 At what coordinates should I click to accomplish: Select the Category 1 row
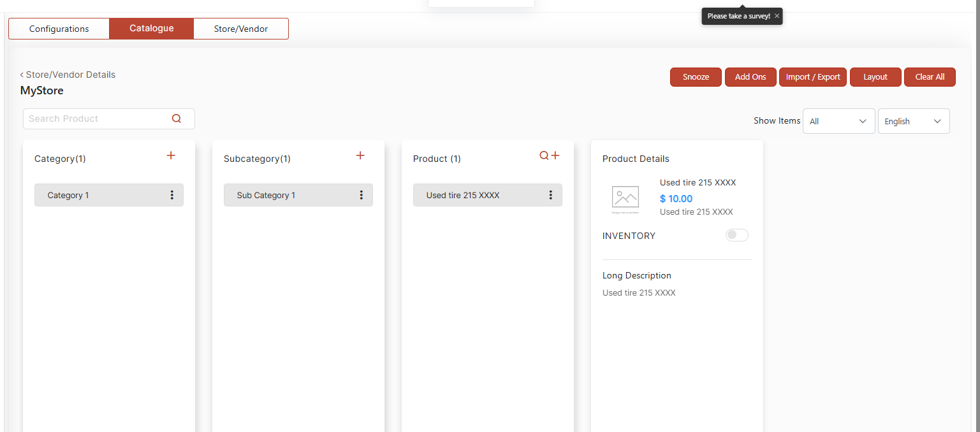pos(109,195)
